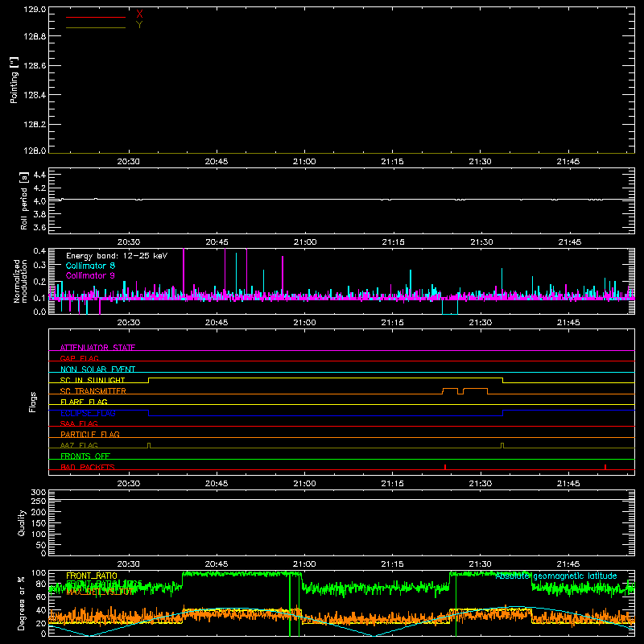The height and width of the screenshot is (644, 644).
Task: Click the 128.6 tick on Pointing axis
Action: coord(35,66)
